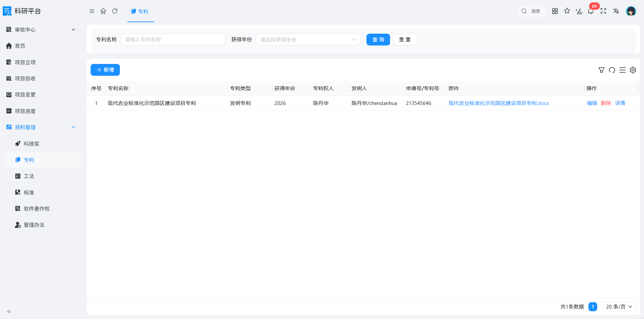
Task: Select the 专利 tab at top
Action: [x=139, y=11]
